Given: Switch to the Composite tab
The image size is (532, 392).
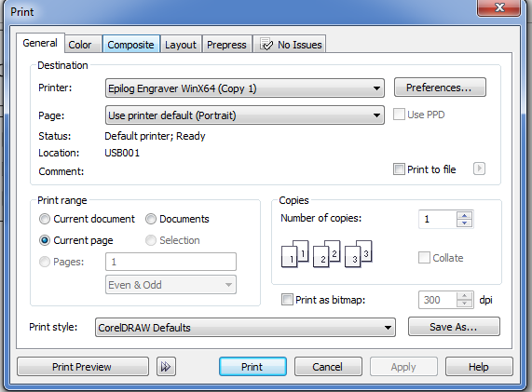Looking at the screenshot, I should [x=131, y=45].
